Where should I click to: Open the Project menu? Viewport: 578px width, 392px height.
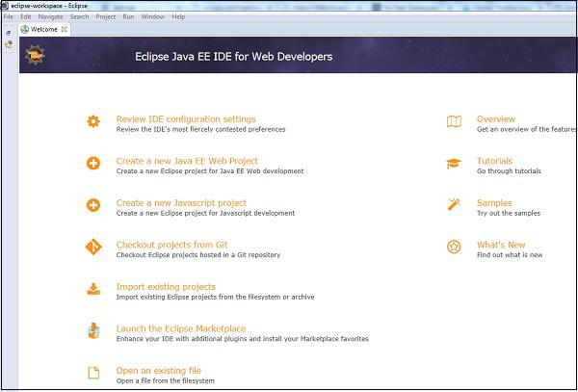[x=105, y=17]
